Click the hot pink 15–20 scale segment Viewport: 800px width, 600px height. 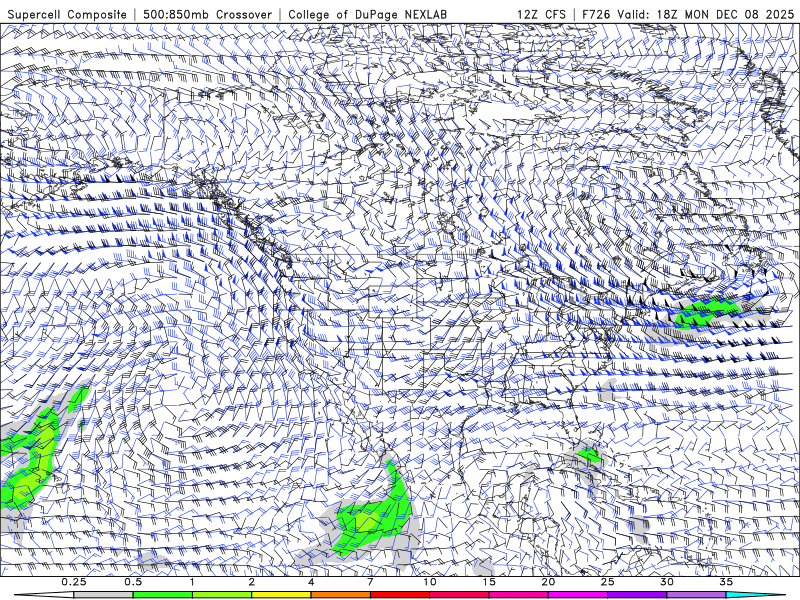click(x=518, y=595)
